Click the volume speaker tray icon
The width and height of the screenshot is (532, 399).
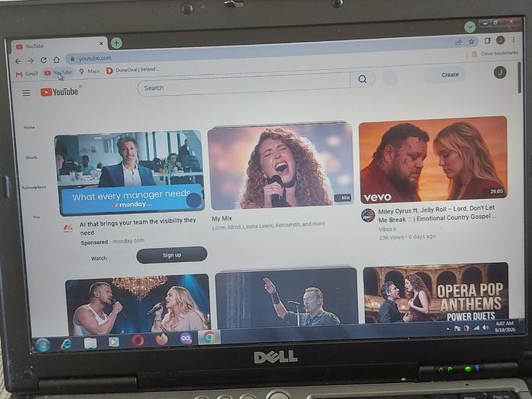485,328
